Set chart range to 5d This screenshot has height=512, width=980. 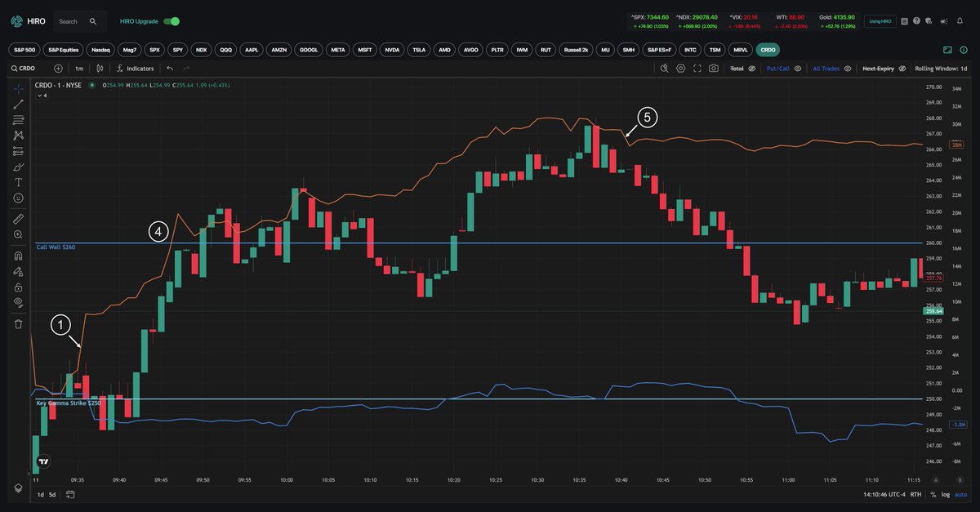(53, 494)
